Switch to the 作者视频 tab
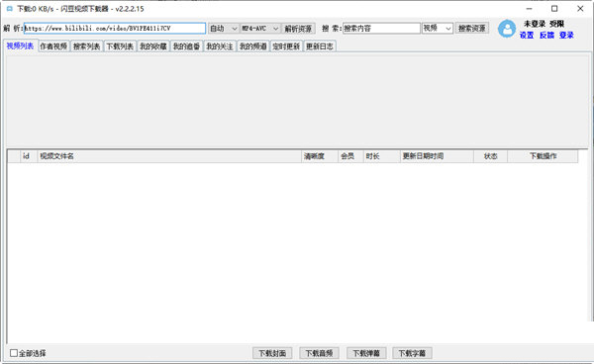This screenshot has height=364, width=594. click(x=53, y=46)
